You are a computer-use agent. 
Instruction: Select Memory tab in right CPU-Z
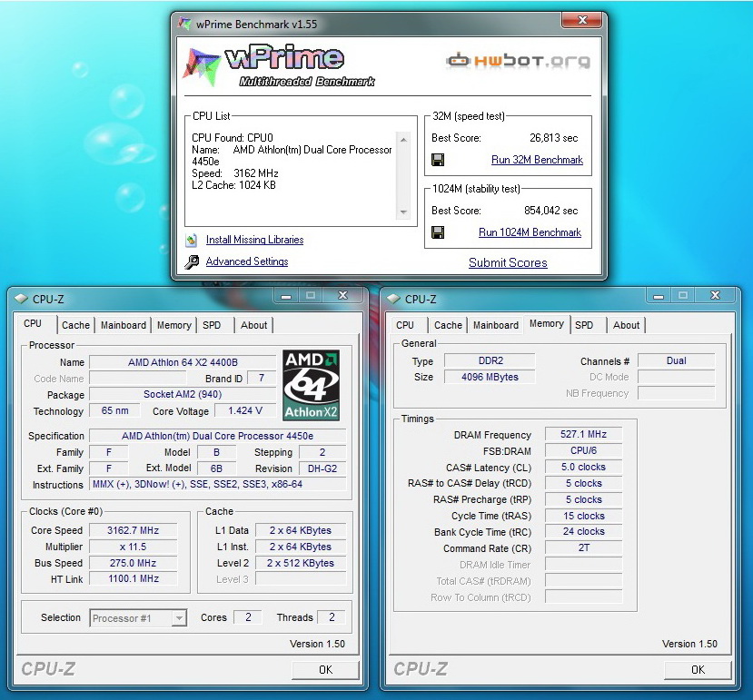(547, 323)
